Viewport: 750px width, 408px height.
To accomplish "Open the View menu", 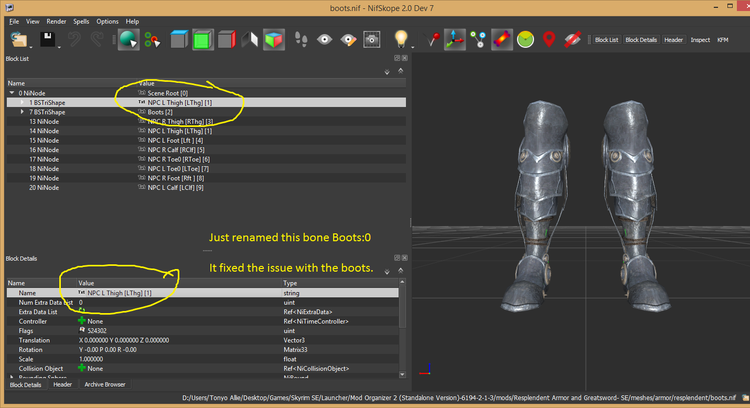I will (33, 22).
